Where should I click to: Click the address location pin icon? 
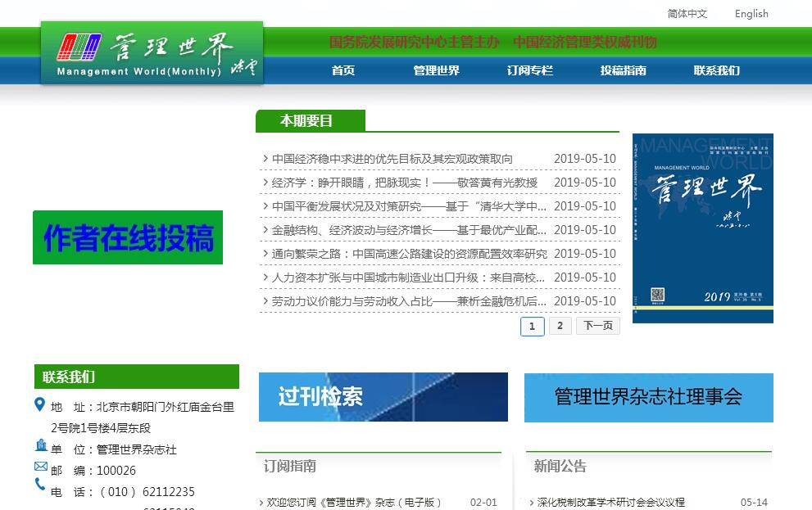click(40, 404)
